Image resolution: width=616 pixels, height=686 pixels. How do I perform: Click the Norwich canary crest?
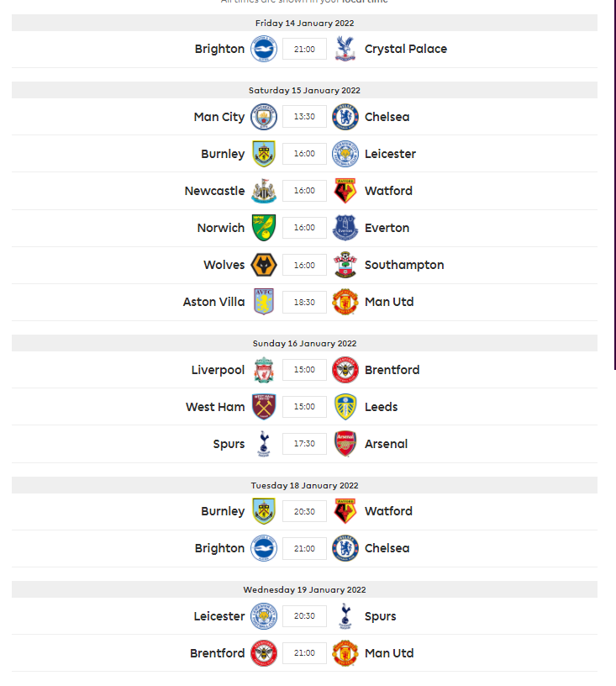[264, 228]
